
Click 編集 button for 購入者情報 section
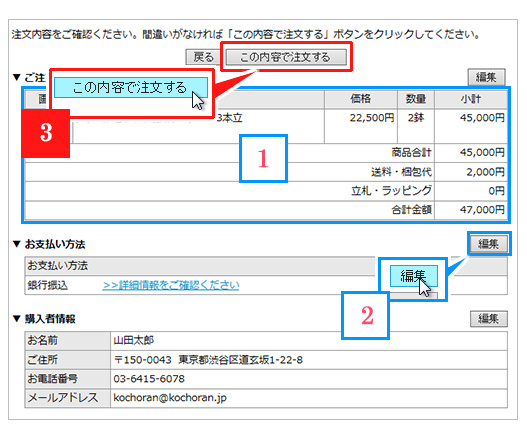click(488, 318)
